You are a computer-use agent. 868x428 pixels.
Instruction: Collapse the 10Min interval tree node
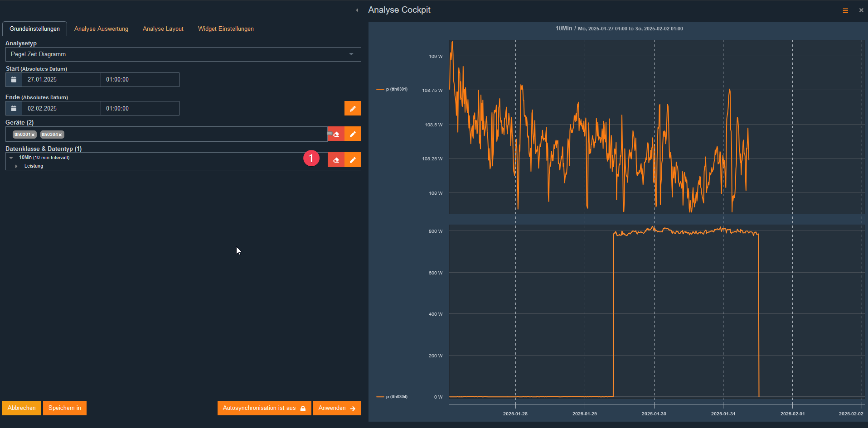[11, 158]
